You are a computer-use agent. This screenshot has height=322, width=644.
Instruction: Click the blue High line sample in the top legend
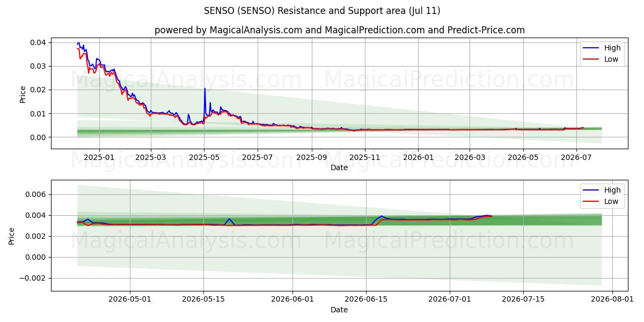click(592, 48)
